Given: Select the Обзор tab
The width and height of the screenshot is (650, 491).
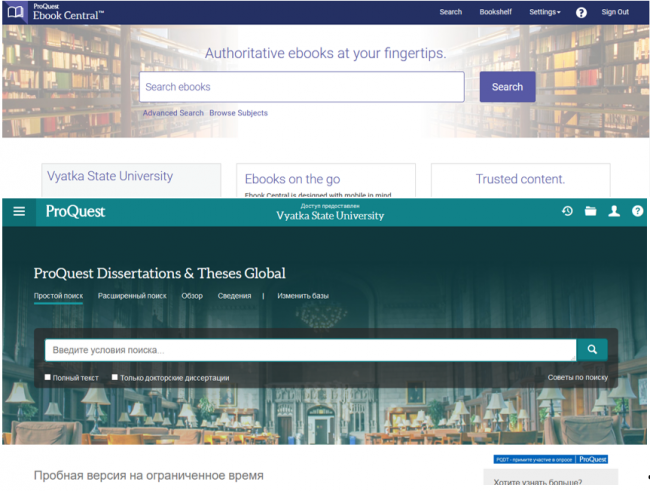Looking at the screenshot, I should point(192,296).
